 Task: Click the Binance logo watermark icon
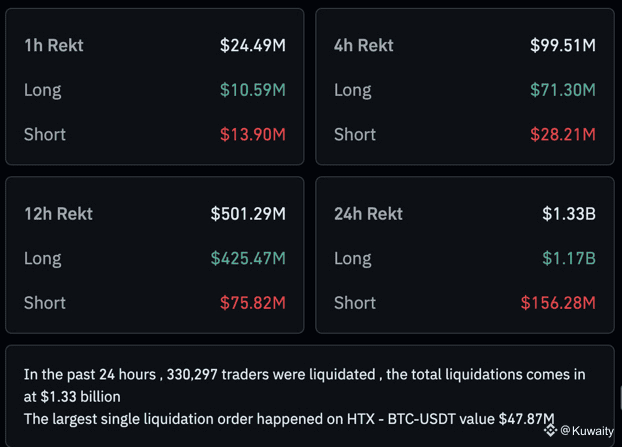click(x=550, y=430)
